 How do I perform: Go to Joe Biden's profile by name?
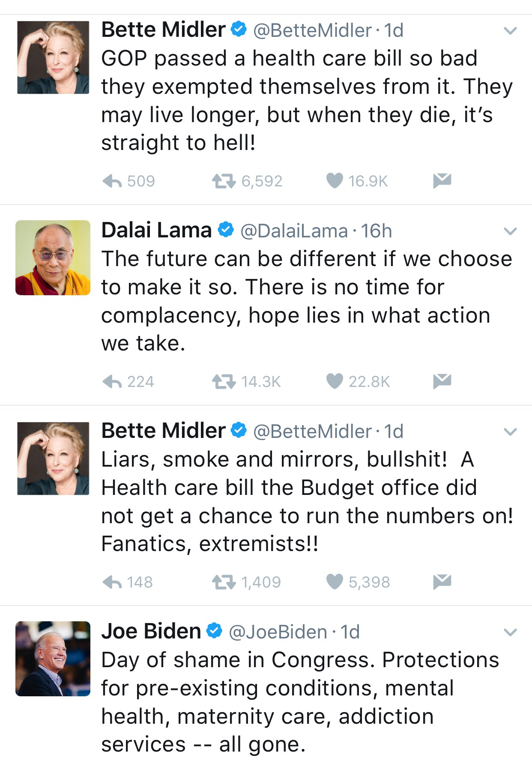pos(151,632)
